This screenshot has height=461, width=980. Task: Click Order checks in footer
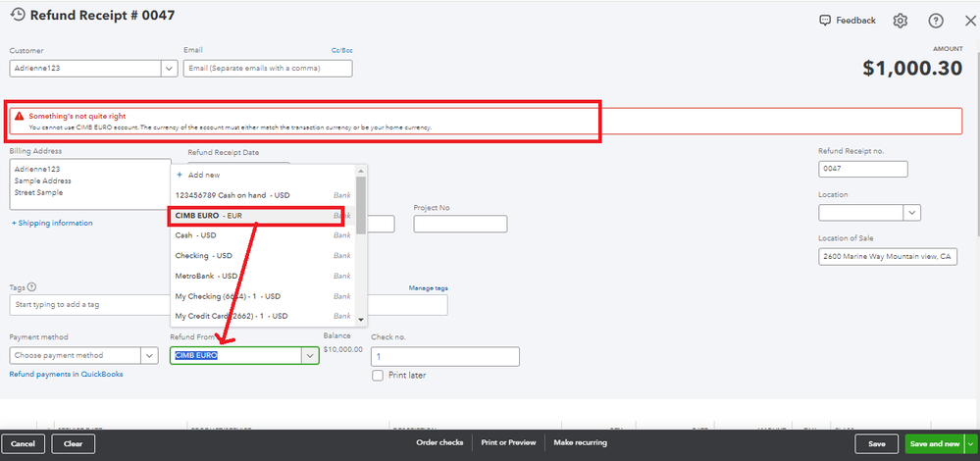439,442
